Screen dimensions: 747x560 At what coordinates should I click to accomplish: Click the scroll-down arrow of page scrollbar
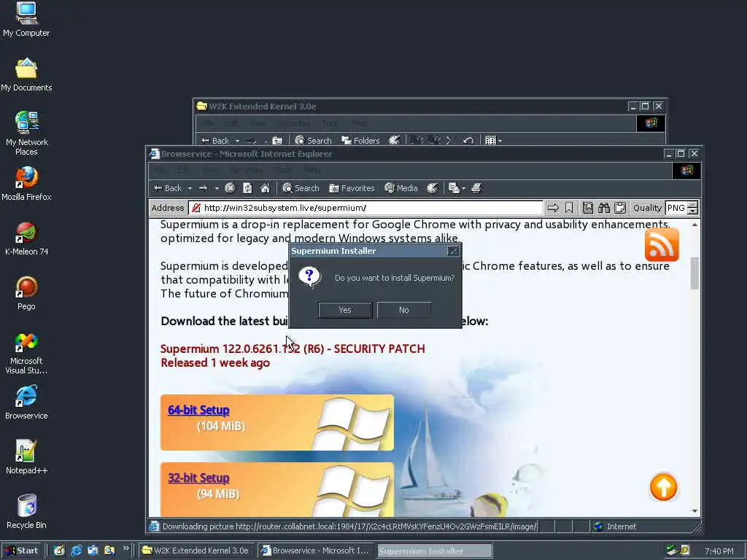pos(694,511)
